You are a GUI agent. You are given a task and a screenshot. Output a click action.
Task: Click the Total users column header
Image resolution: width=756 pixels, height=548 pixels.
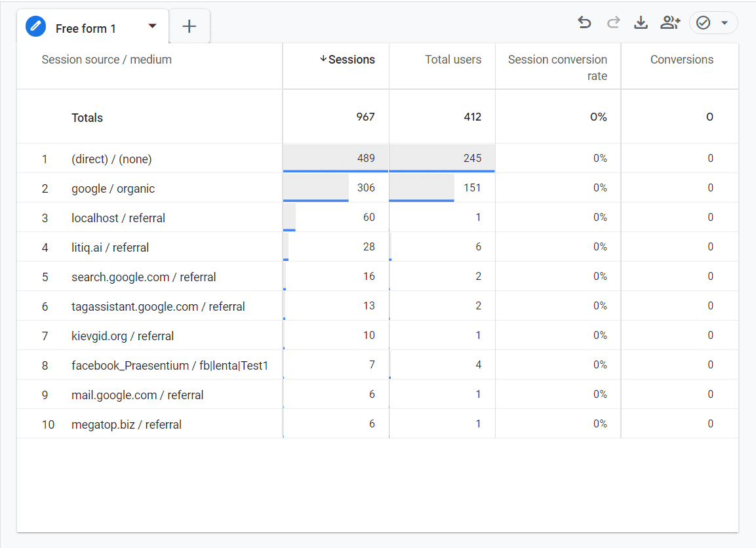(452, 59)
